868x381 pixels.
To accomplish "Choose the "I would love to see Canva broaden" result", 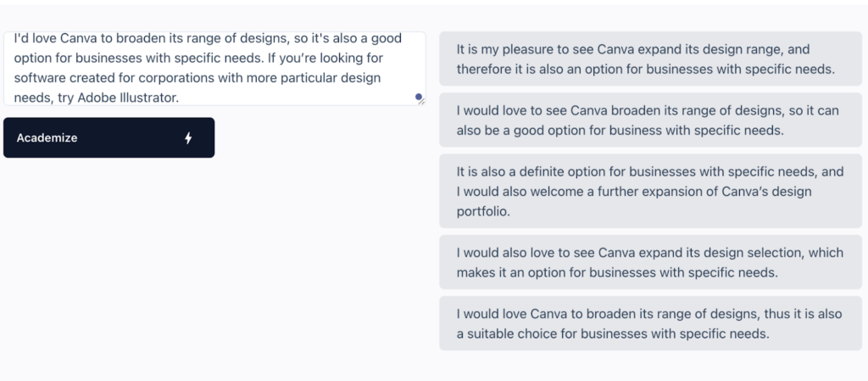I will pyautogui.click(x=650, y=120).
